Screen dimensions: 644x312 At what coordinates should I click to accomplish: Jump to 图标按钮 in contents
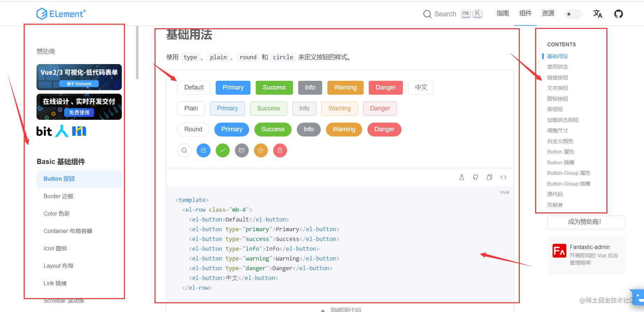(x=557, y=99)
